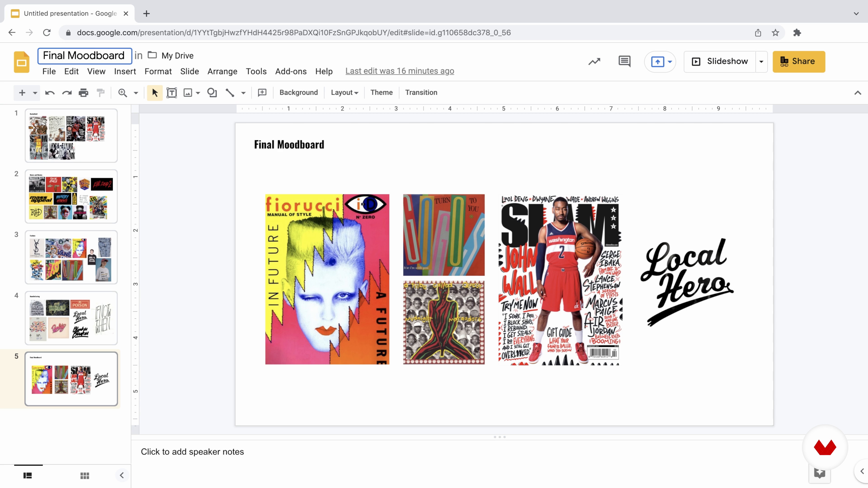The width and height of the screenshot is (868, 488).
Task: Open the browser extensions puzzle icon
Action: 797,33
